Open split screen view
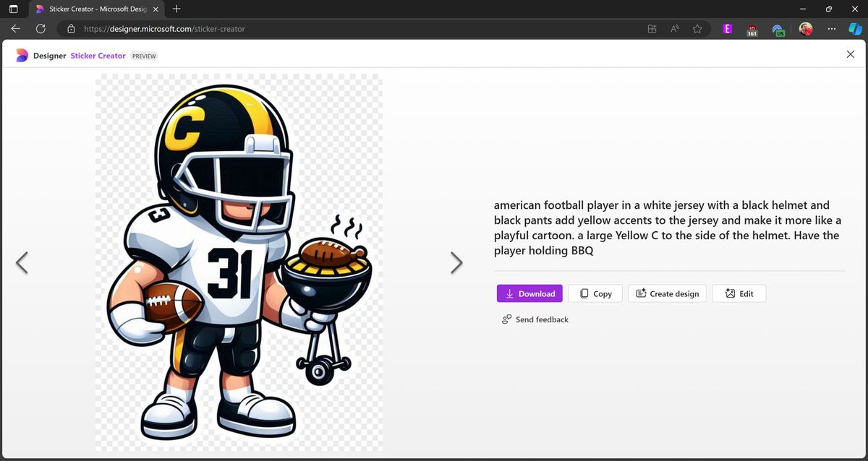Image resolution: width=868 pixels, height=461 pixels. [x=651, y=29]
